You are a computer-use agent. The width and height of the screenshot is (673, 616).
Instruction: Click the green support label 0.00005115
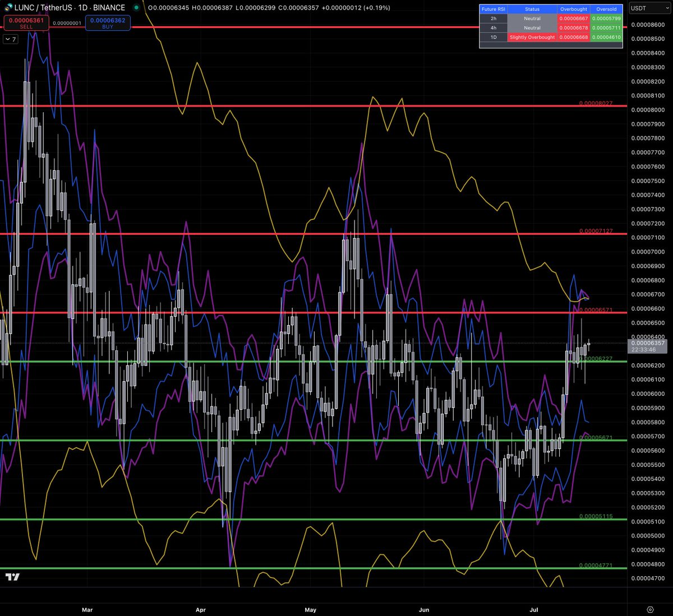[x=596, y=517]
